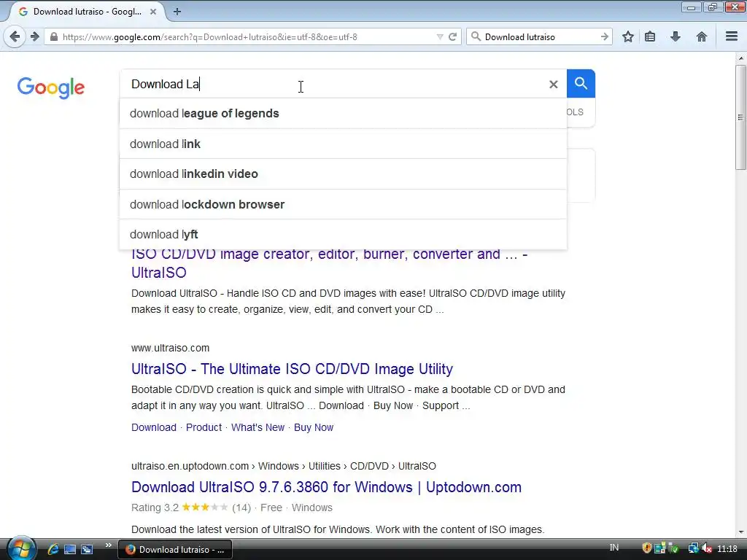Image resolution: width=747 pixels, height=560 pixels.
Task: Click the IN language indicator in taskbar
Action: click(x=614, y=548)
